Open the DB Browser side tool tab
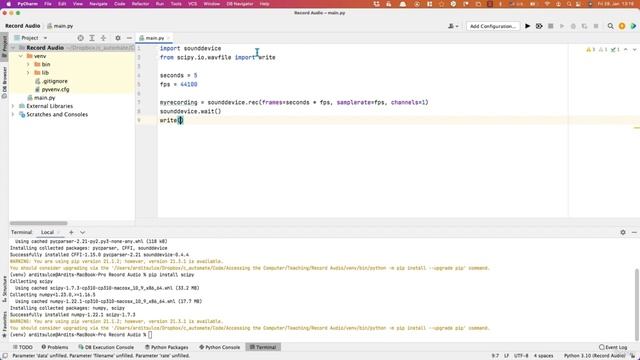 point(4,83)
